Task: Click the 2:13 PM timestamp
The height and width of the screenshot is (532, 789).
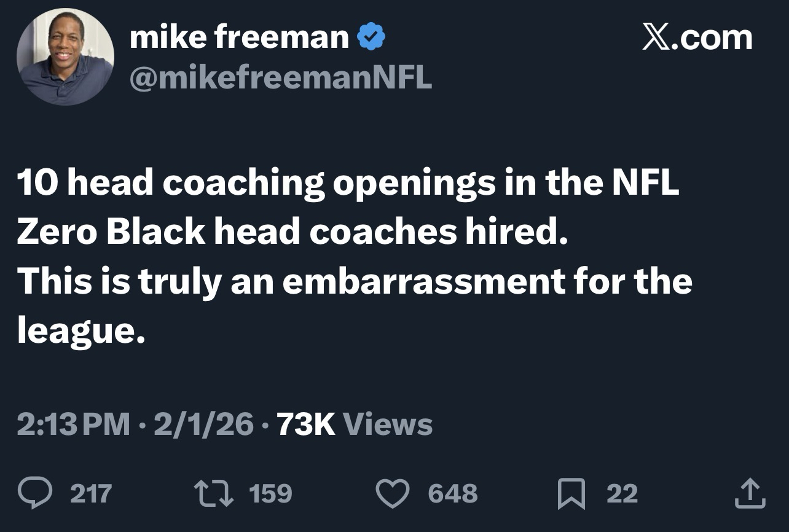Action: click(73, 424)
